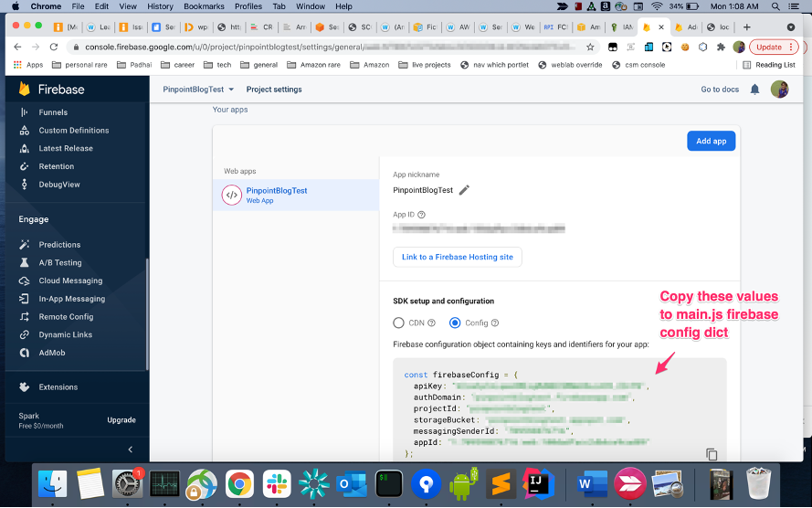This screenshot has height=508, width=812.
Task: Open Android Studio from the Dock
Action: pyautogui.click(x=463, y=484)
